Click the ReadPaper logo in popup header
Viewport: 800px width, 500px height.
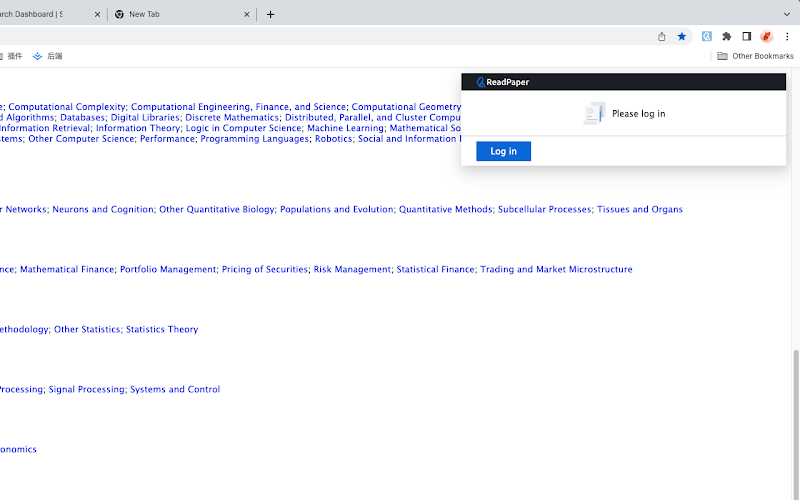pos(503,82)
